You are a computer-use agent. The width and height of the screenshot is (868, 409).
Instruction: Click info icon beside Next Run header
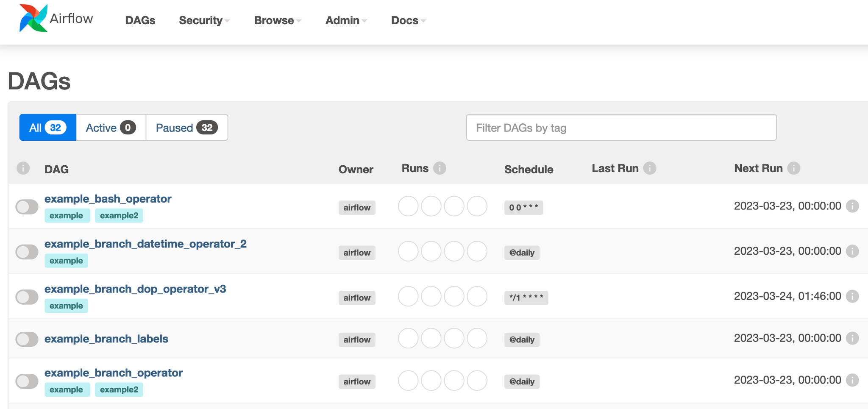point(793,168)
